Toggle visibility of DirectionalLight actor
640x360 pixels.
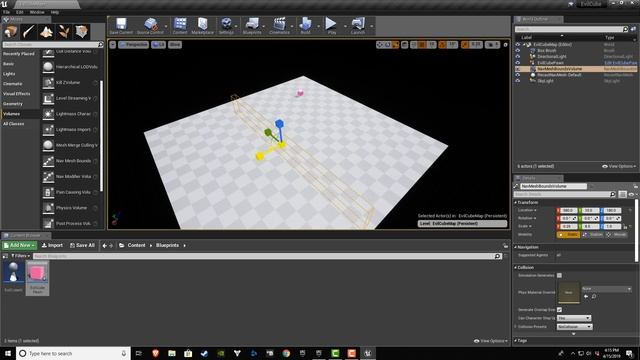tap(518, 57)
